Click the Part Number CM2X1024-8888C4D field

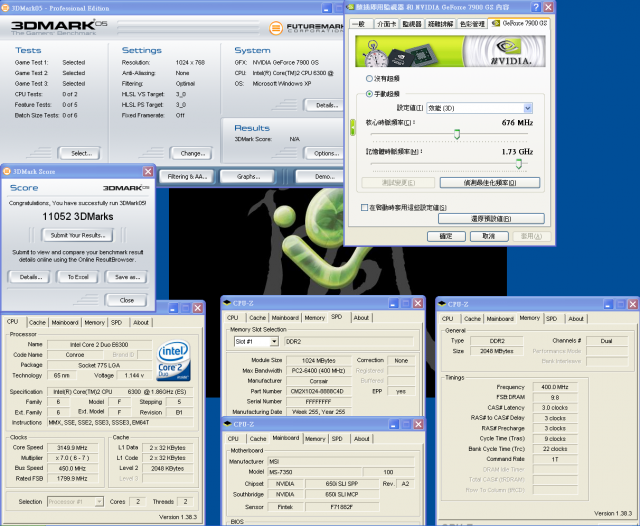point(318,391)
